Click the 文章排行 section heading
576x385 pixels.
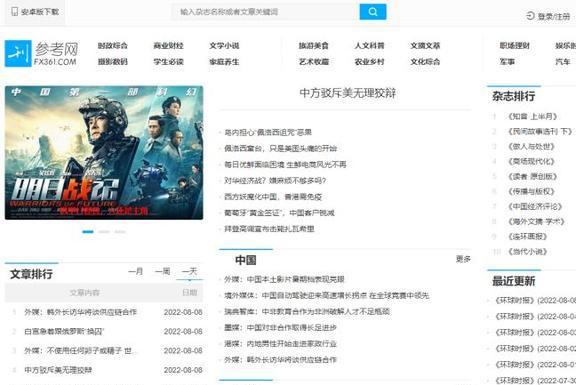click(32, 274)
